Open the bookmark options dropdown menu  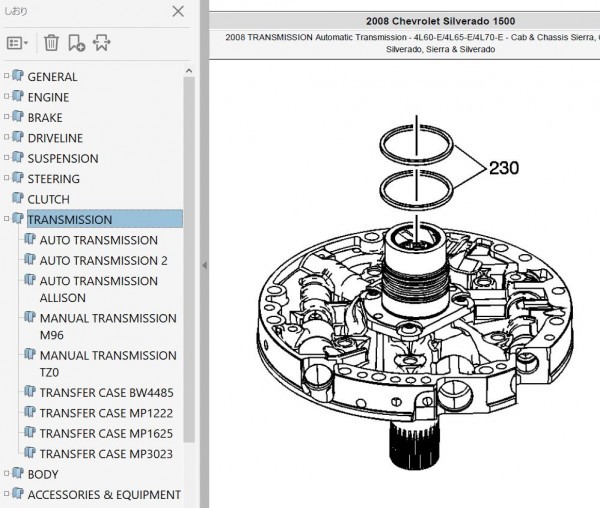pos(17,43)
